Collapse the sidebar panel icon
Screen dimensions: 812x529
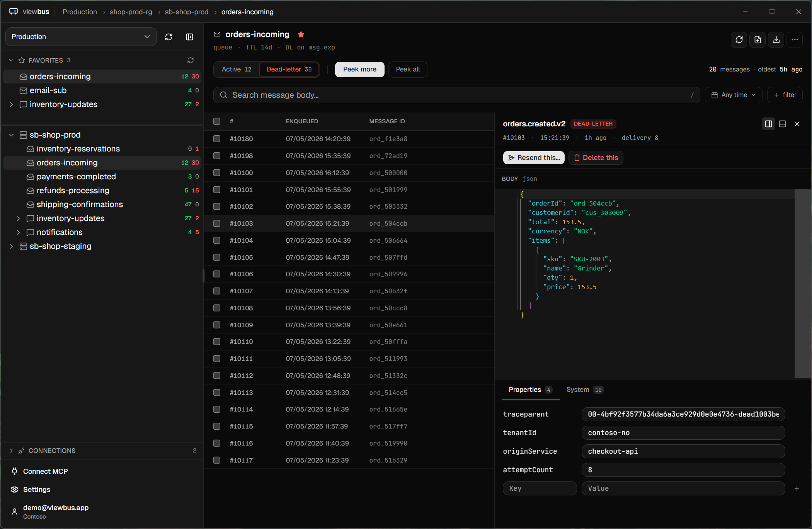(x=189, y=37)
